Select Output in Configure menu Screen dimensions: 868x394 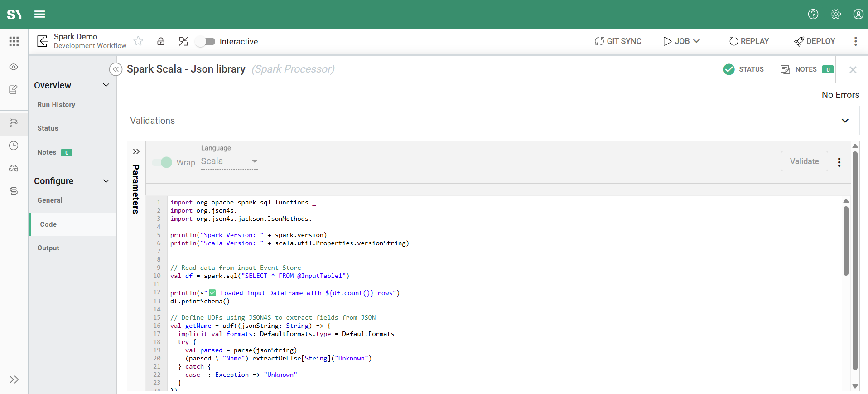tap(48, 248)
